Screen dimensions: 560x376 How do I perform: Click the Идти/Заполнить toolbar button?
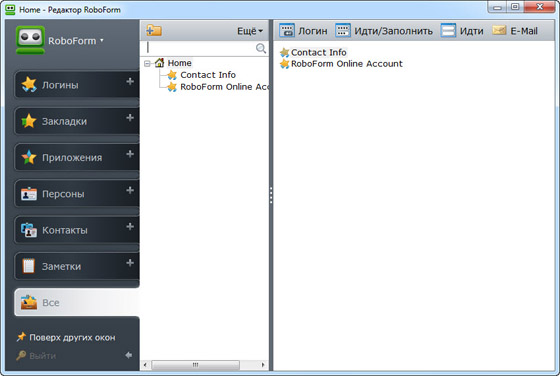384,31
